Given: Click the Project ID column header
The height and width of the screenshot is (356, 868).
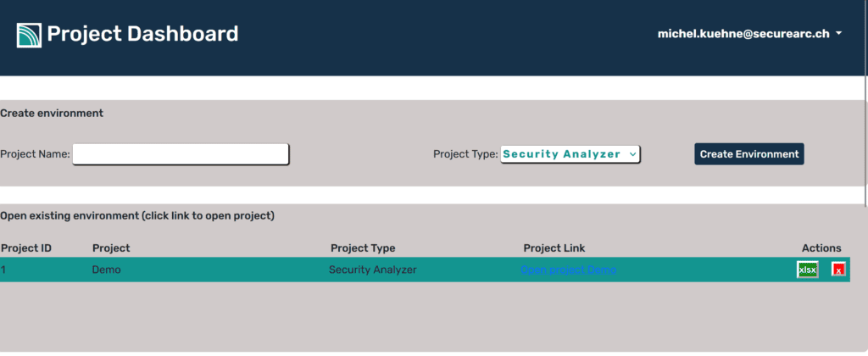Looking at the screenshot, I should tap(26, 248).
